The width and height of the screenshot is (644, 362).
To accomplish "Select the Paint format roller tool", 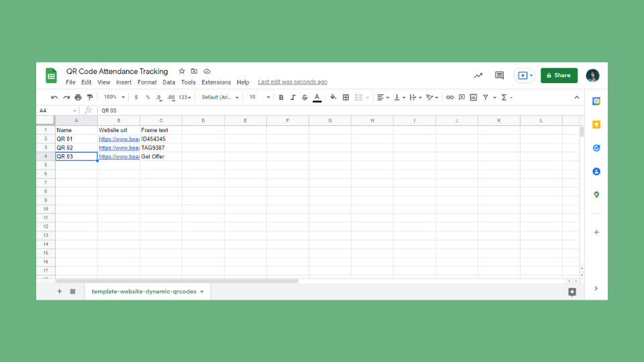I will [x=90, y=97].
